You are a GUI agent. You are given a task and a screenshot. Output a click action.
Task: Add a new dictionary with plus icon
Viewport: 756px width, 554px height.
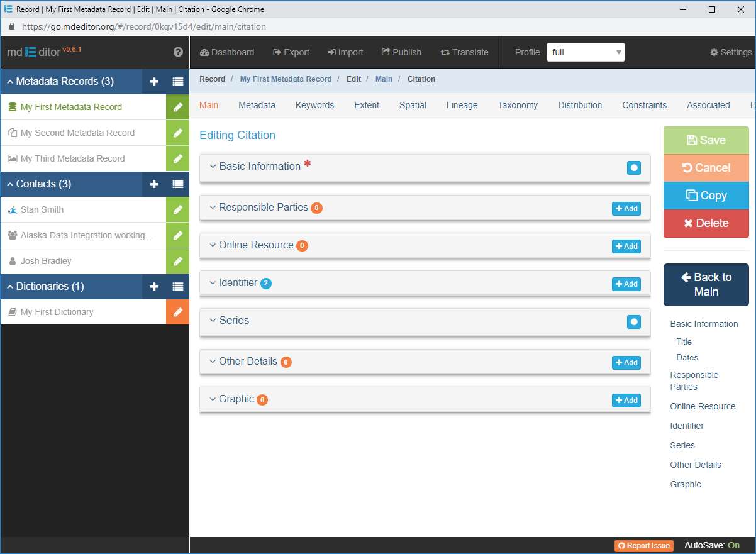pos(154,286)
